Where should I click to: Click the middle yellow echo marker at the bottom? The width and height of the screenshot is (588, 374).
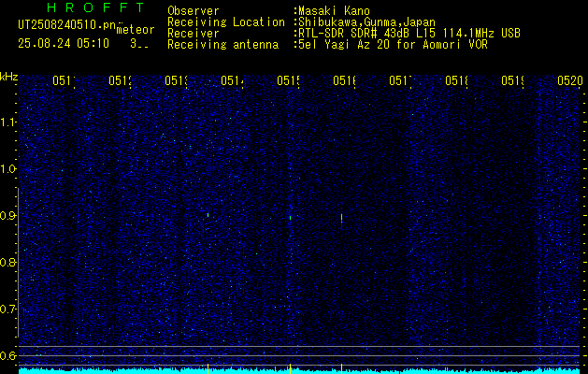(x=290, y=368)
